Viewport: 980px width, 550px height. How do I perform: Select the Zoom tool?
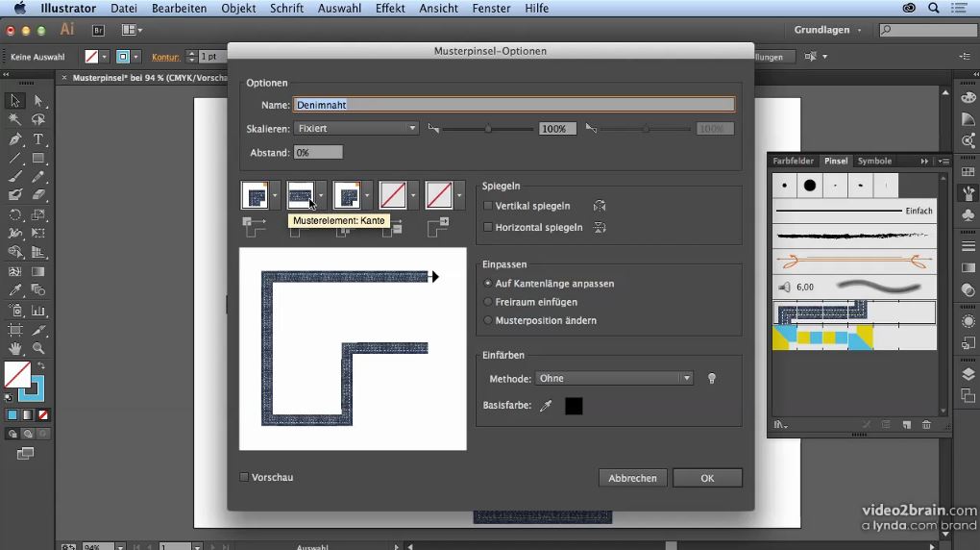38,348
